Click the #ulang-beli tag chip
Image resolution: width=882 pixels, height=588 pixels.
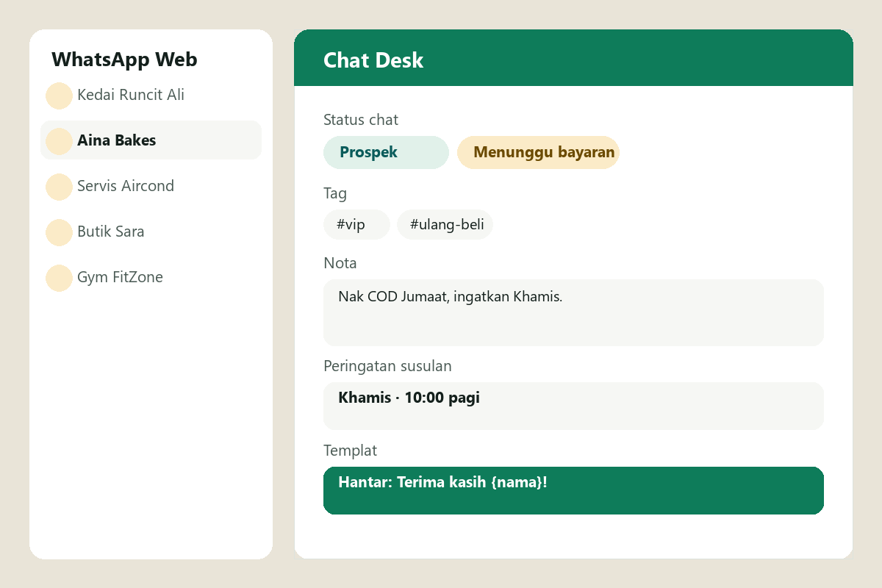pos(445,224)
